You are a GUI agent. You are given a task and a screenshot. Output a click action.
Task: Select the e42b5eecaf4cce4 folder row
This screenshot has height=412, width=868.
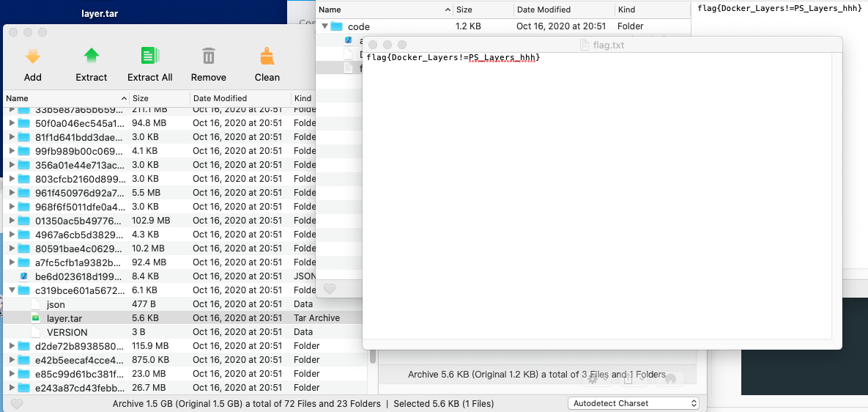point(185,360)
